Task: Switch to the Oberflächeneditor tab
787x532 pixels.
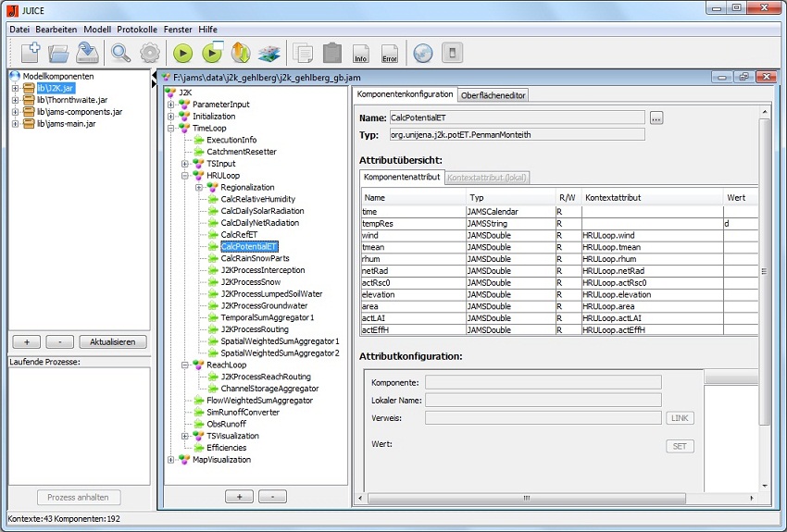Action: [x=493, y=94]
